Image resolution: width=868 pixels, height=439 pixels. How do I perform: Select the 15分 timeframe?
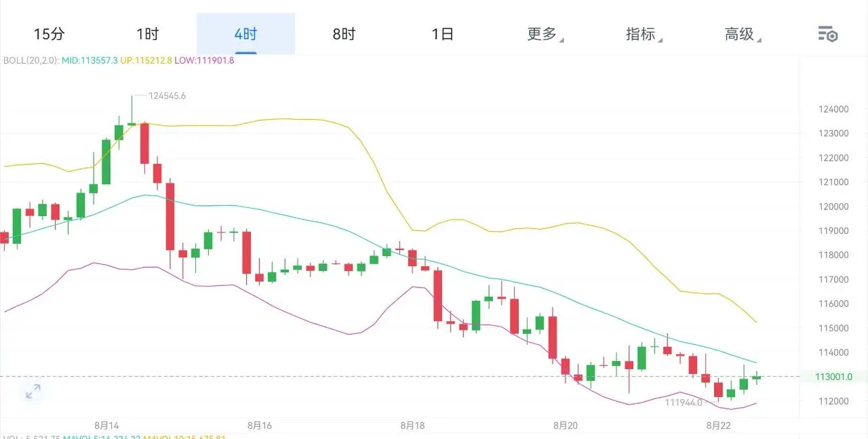click(49, 34)
